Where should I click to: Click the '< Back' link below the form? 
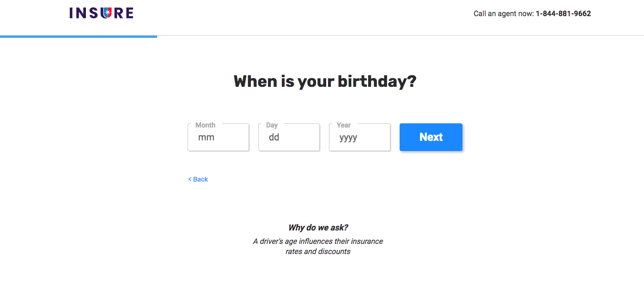tap(198, 179)
